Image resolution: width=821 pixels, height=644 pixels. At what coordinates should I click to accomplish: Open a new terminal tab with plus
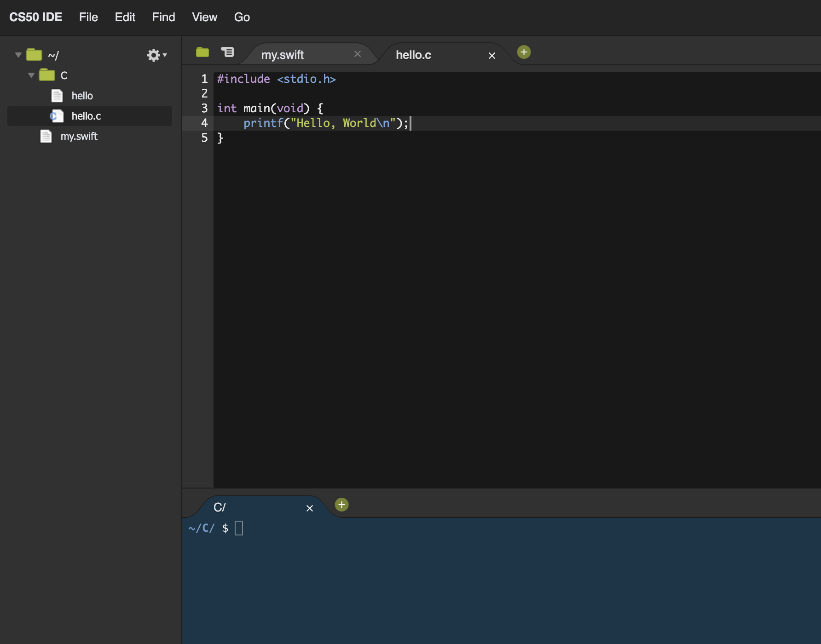coord(341,505)
